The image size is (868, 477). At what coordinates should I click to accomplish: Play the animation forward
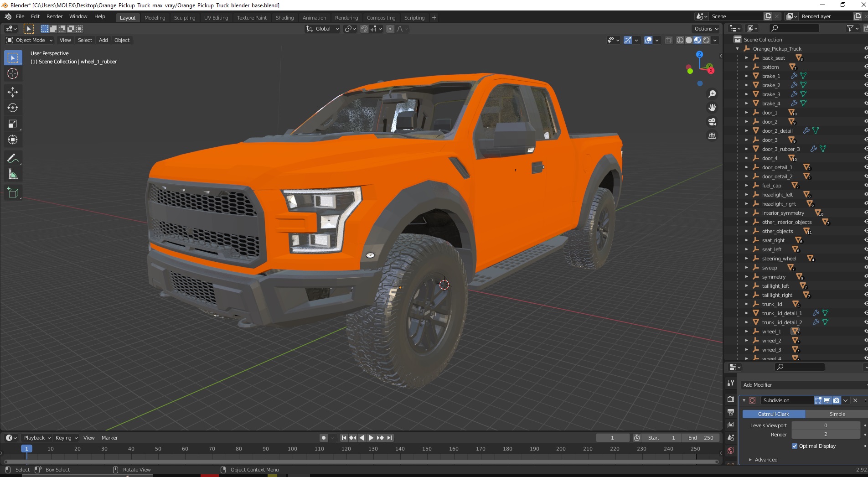(371, 438)
